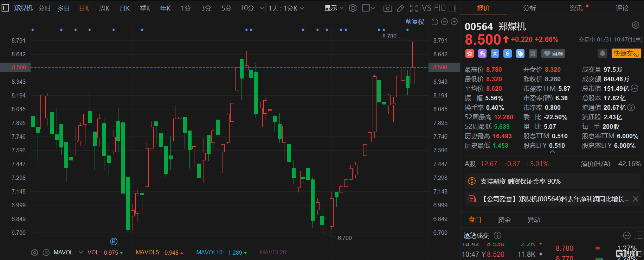Select the 年K yearly candlestick tab

coord(165,8)
